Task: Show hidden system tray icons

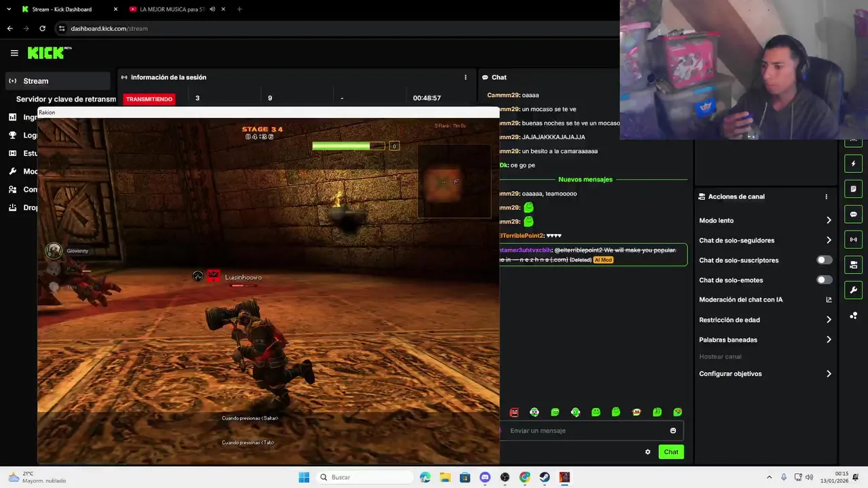Action: pyautogui.click(x=769, y=477)
